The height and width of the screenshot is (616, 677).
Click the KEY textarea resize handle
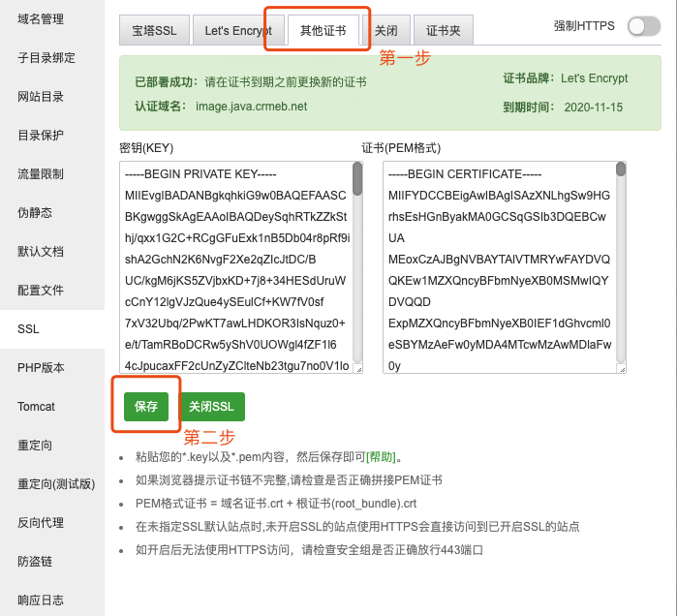pyautogui.click(x=358, y=370)
